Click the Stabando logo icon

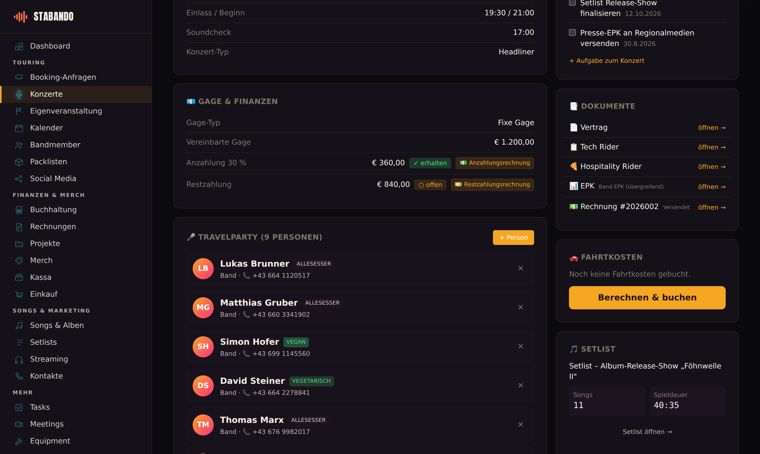coord(20,17)
